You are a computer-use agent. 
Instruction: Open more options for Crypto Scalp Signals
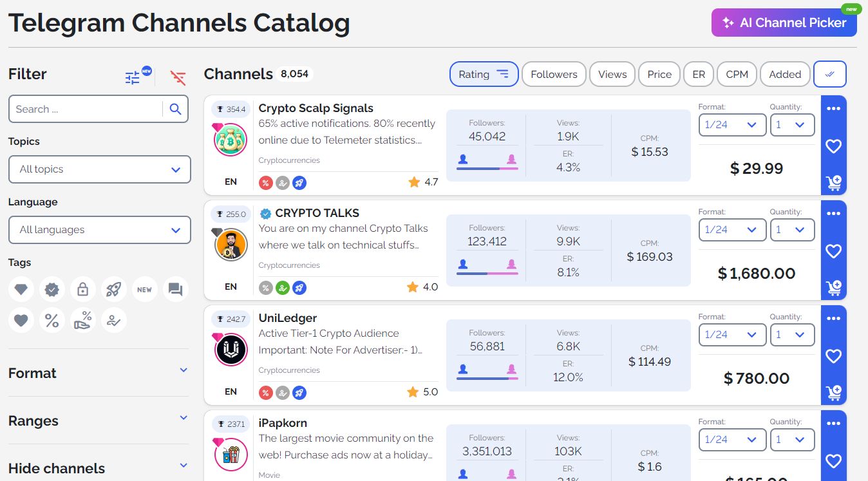pos(833,108)
